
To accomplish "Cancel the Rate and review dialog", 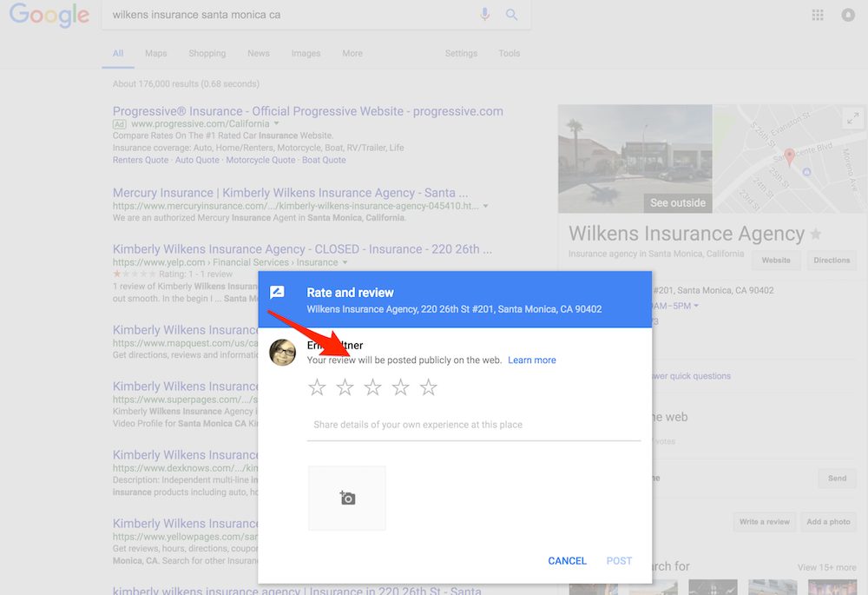I will (x=567, y=560).
